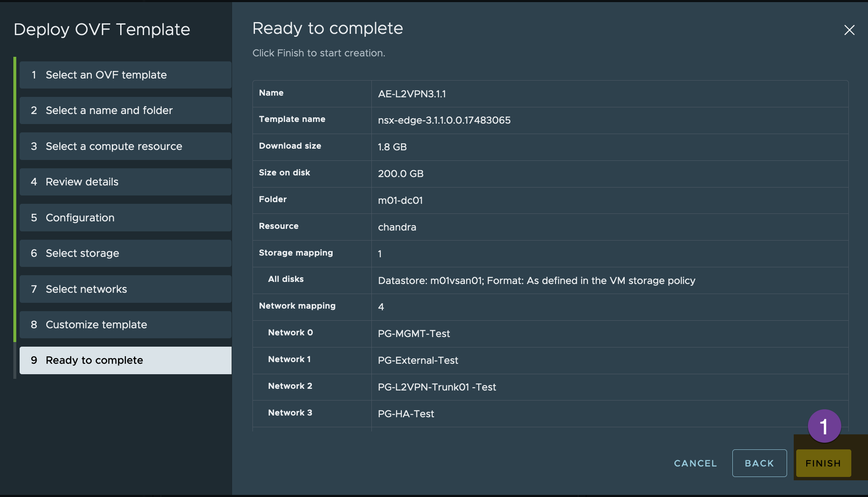Image resolution: width=868 pixels, height=497 pixels.
Task: Select the folder value m01-dc01
Action: (400, 200)
